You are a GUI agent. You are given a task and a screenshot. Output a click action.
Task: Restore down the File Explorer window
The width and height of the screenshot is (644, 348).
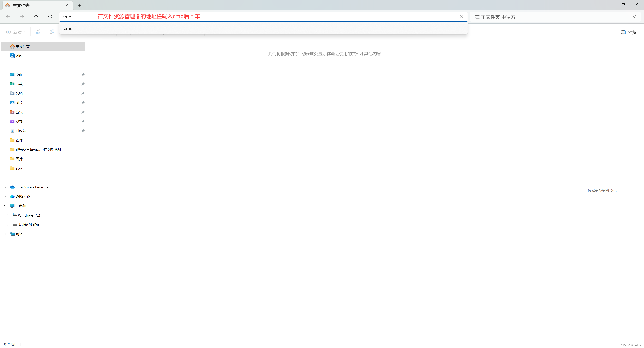(x=623, y=4)
